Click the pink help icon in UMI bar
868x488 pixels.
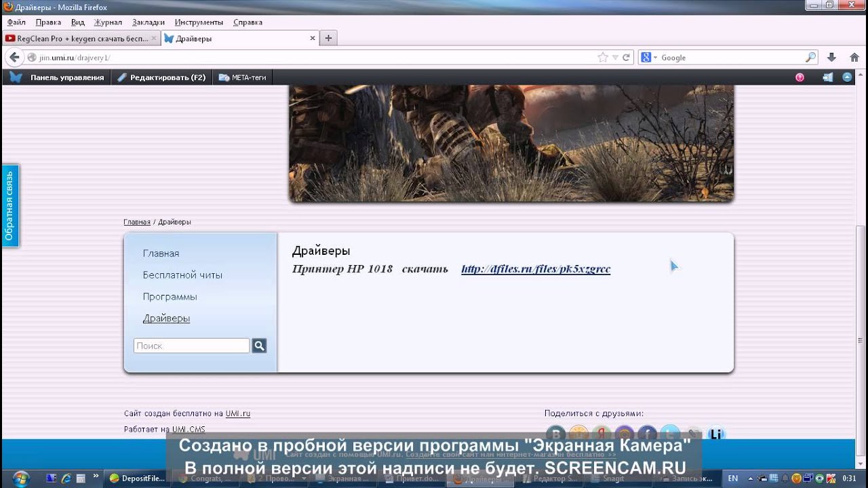point(800,77)
